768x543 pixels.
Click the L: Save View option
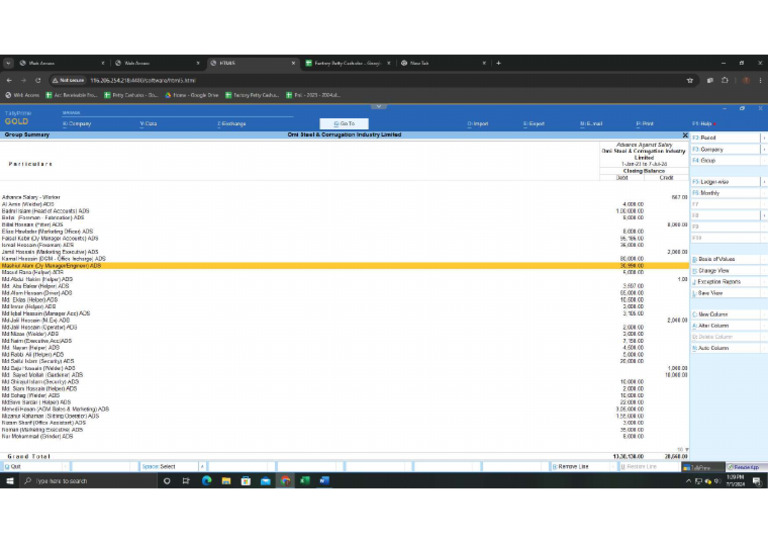726,293
